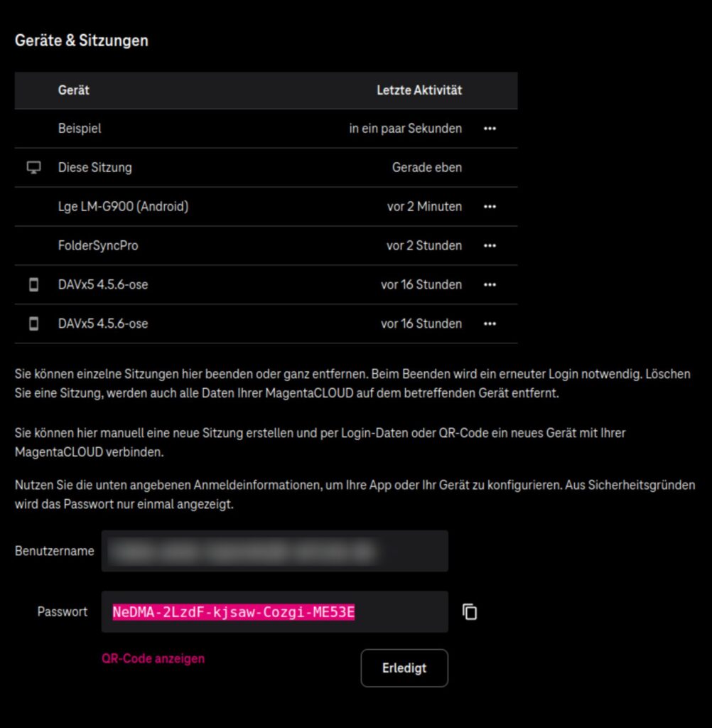The height and width of the screenshot is (728, 712).
Task: Copy the password to clipboard
Action: coord(470,611)
